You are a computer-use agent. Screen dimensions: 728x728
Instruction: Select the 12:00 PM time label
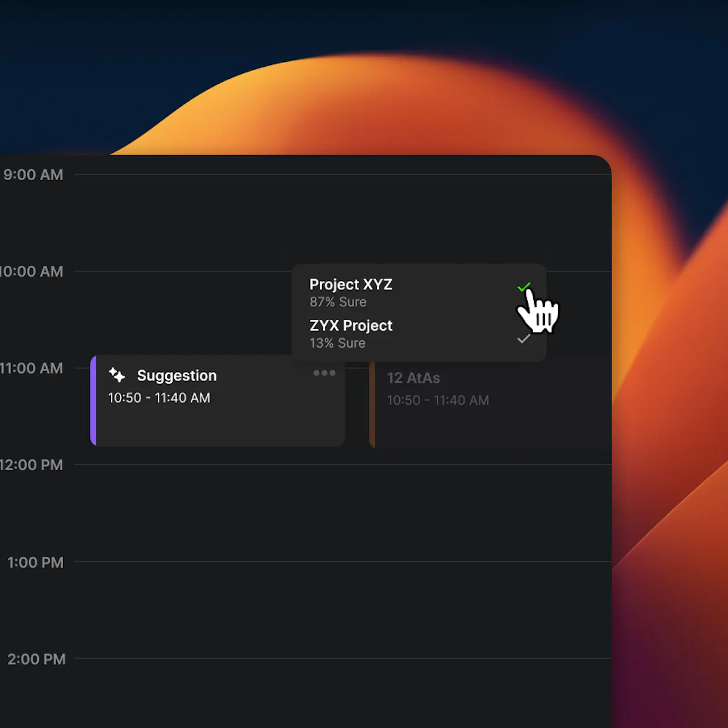pos(32,465)
